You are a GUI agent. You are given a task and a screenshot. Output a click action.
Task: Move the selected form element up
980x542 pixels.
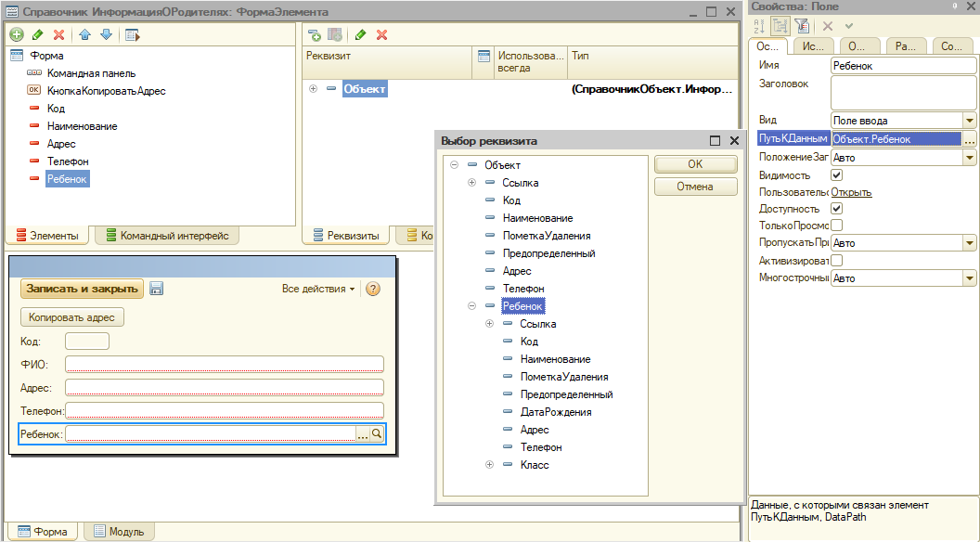click(85, 35)
